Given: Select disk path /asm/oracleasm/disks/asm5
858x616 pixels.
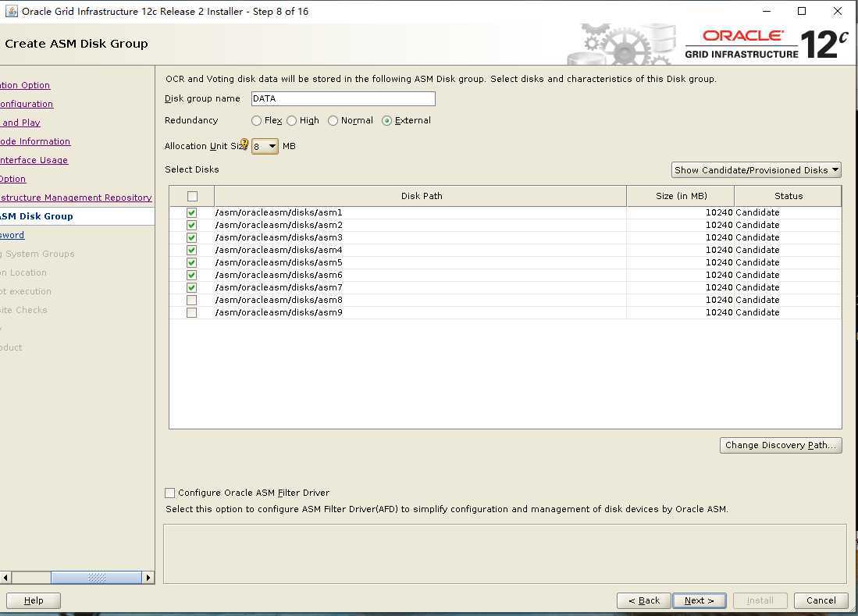Looking at the screenshot, I should pyautogui.click(x=279, y=262).
